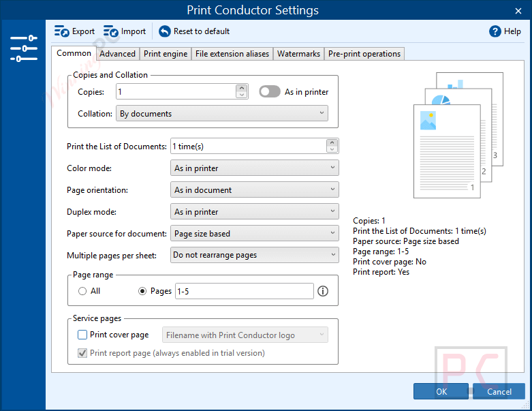
Task: Click the Print the List of Documents field
Action: tap(249, 147)
